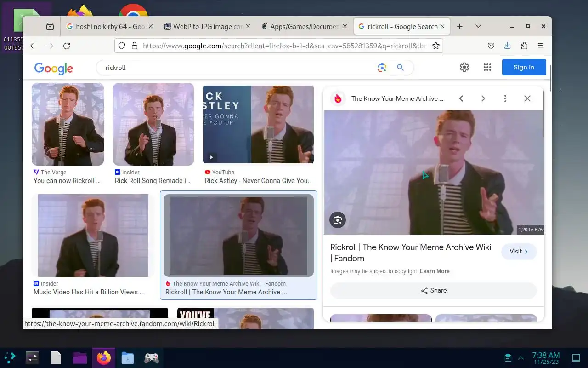
Task: Click the large preview image of Rick Astley
Action: coord(434,172)
